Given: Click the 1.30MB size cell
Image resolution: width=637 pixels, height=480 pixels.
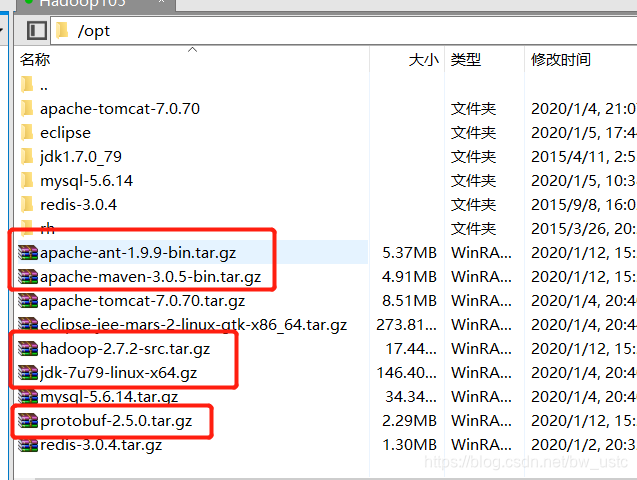Looking at the screenshot, I should click(x=410, y=444).
